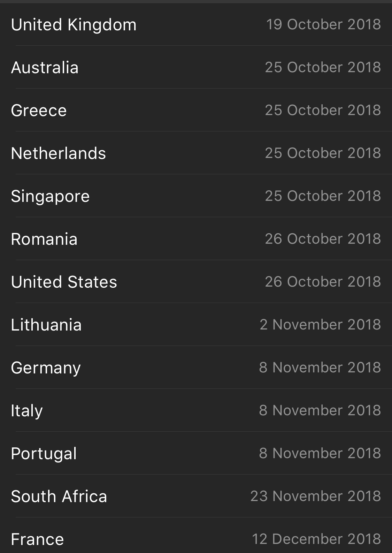392x553 pixels.
Task: Choose the Romania entry
Action: [44, 239]
